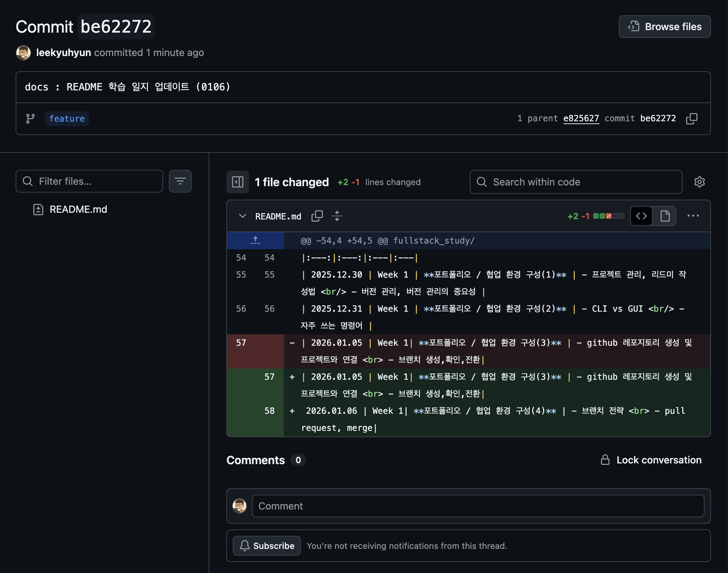Viewport: 728px width, 573px height.
Task: Focus the Comment input field
Action: click(x=478, y=506)
